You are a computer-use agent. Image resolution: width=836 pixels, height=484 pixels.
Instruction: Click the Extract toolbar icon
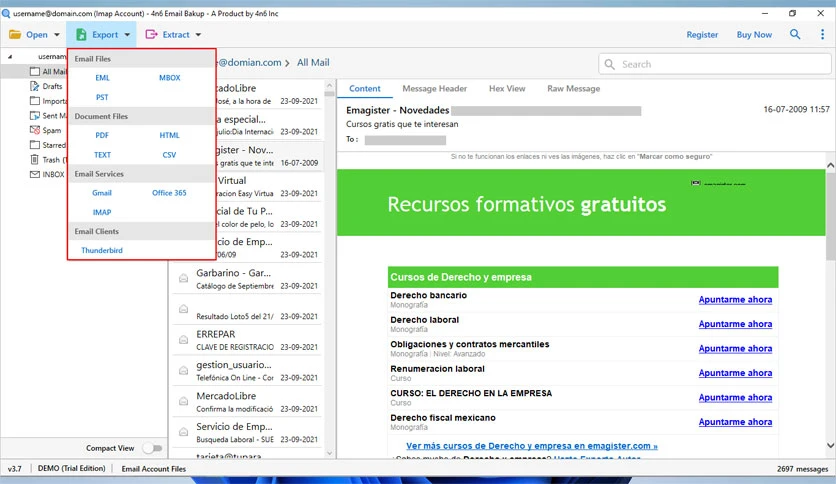coord(151,35)
